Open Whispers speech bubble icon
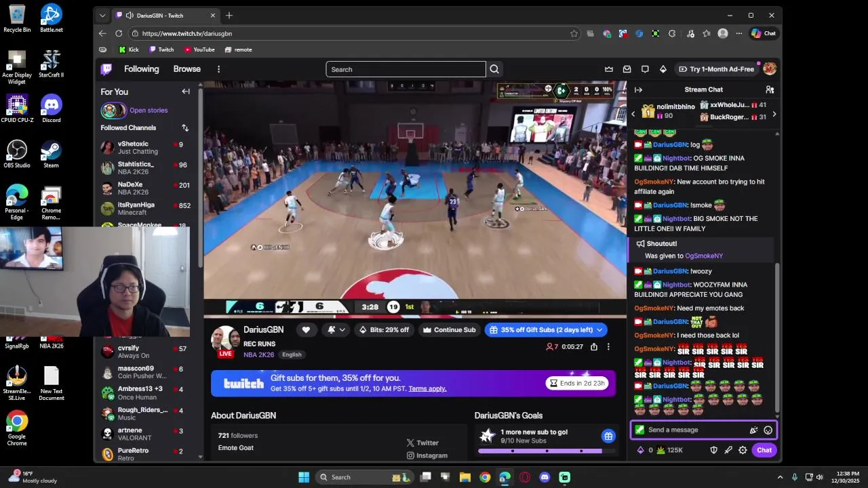Screen dimensions: 868x488 [645, 69]
